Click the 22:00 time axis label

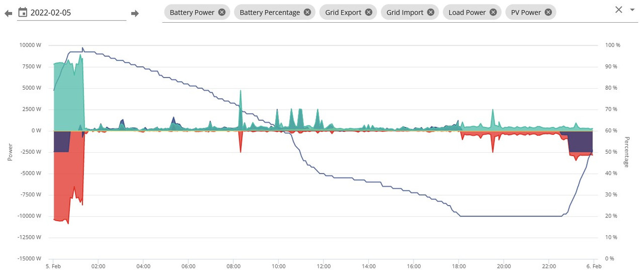(x=549, y=266)
